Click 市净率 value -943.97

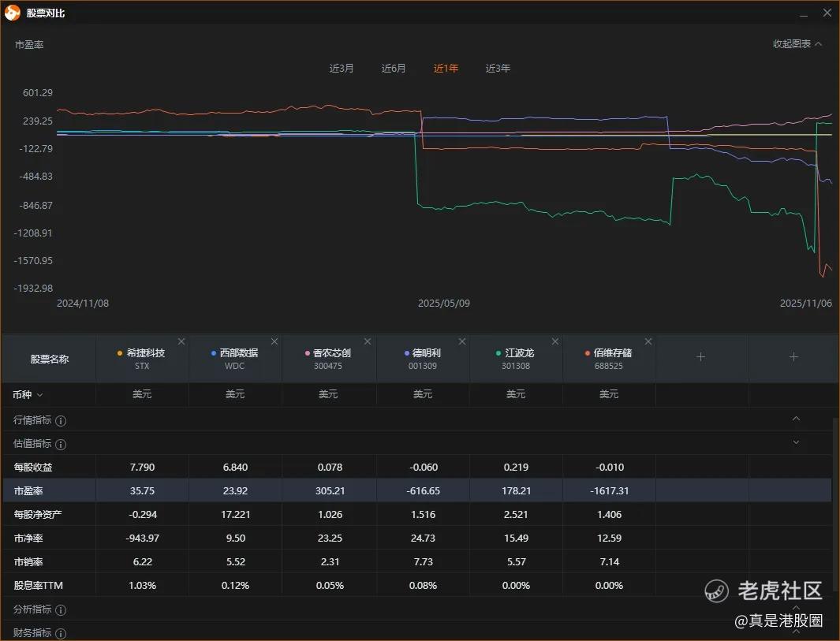point(143,539)
